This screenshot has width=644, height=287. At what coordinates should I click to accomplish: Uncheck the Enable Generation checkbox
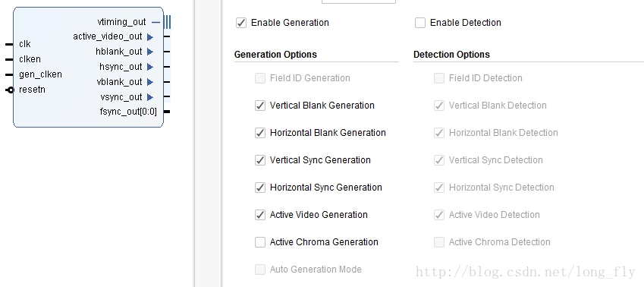[x=241, y=23]
